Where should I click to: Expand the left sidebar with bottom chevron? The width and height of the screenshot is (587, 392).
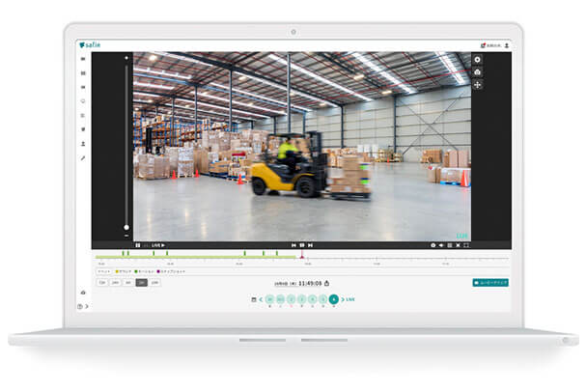tap(87, 307)
